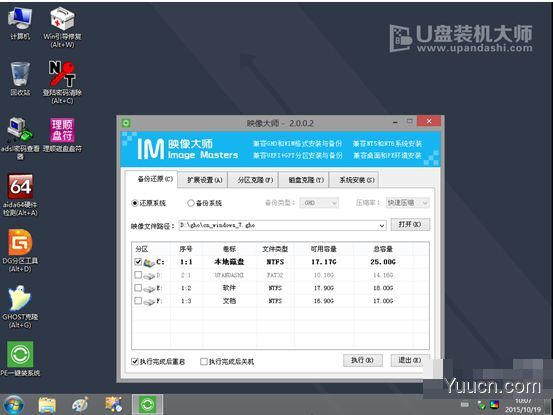The width and height of the screenshot is (553, 415).
Task: Click the 分区 column header
Action: (151, 249)
